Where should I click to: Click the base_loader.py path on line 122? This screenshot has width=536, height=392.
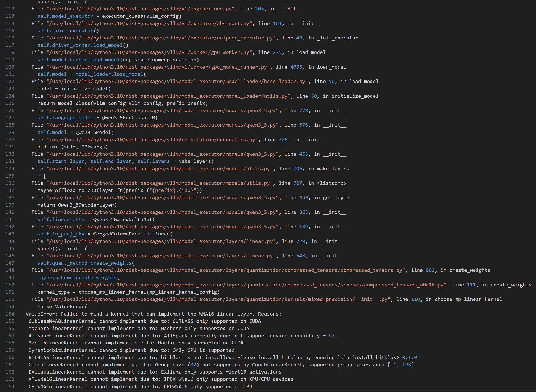[177, 81]
